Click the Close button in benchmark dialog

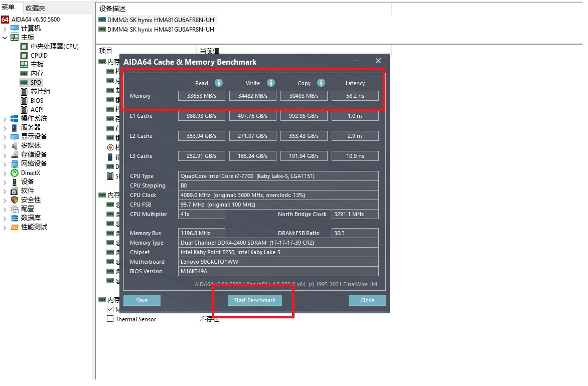click(x=367, y=300)
